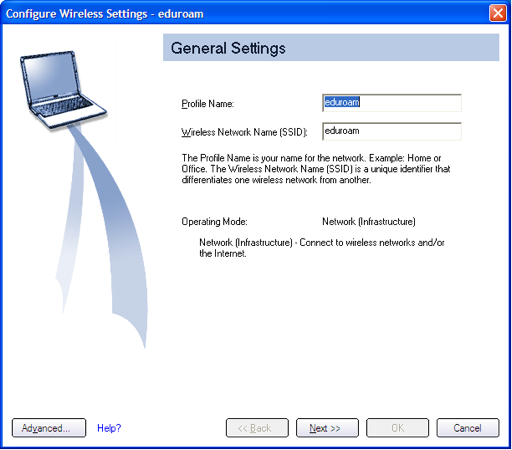Viewport: 512px width, 450px height.
Task: Cancel the wireless configuration
Action: coord(468,428)
